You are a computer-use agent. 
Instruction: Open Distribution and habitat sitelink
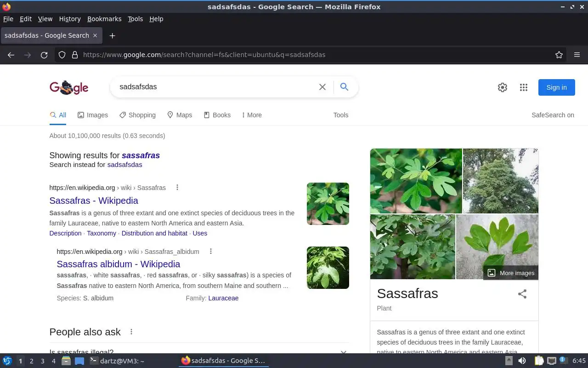click(x=154, y=233)
